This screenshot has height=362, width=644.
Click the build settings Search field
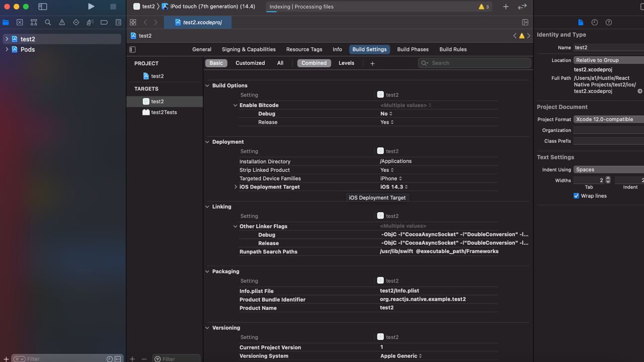[474, 63]
